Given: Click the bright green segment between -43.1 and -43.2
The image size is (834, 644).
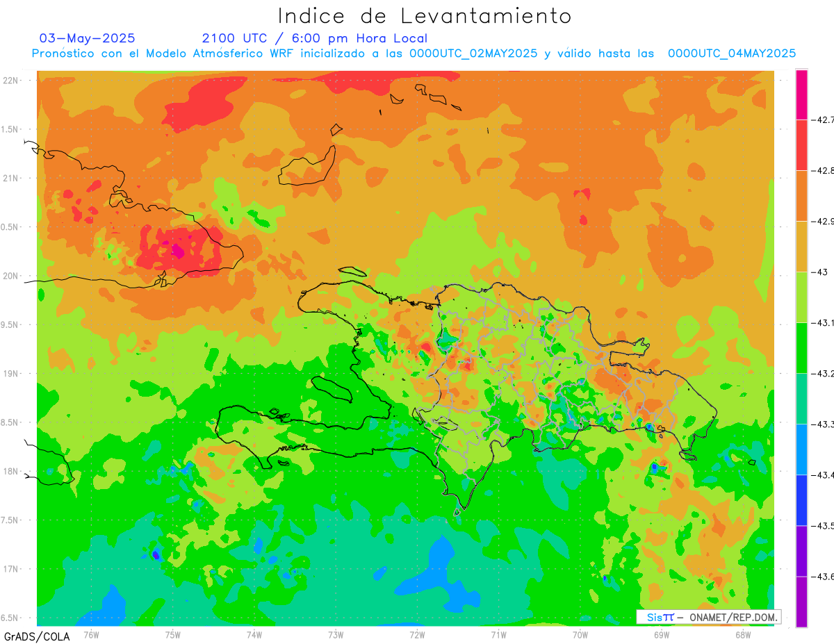Looking at the screenshot, I should 801,348.
